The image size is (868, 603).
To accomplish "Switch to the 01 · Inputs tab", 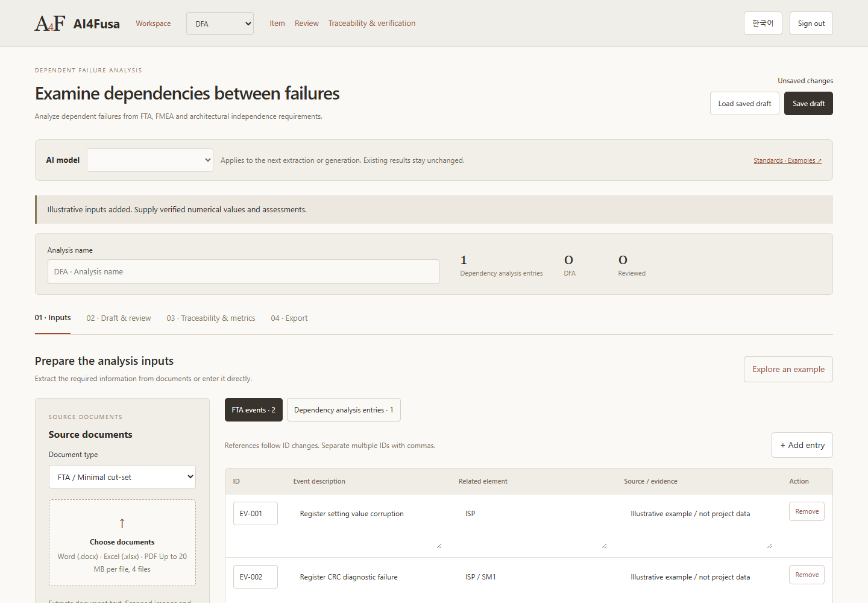I will [53, 318].
